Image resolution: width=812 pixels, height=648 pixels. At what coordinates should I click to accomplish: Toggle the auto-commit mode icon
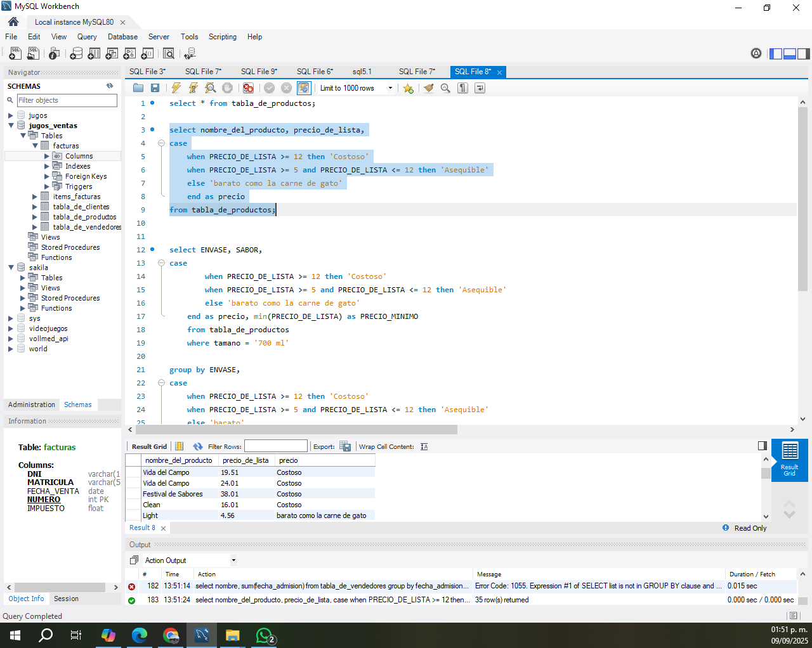[304, 88]
